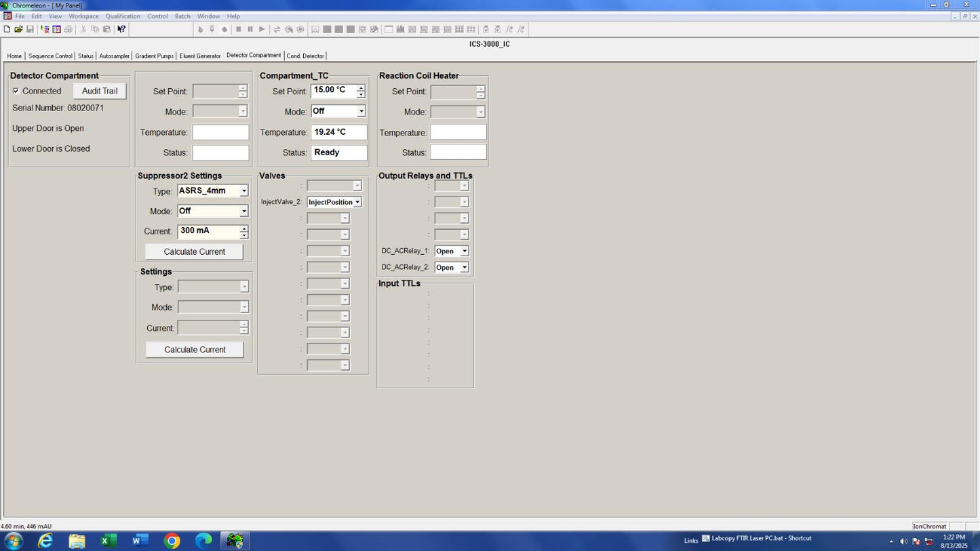Uncheck the Connected checkbox

tap(16, 91)
